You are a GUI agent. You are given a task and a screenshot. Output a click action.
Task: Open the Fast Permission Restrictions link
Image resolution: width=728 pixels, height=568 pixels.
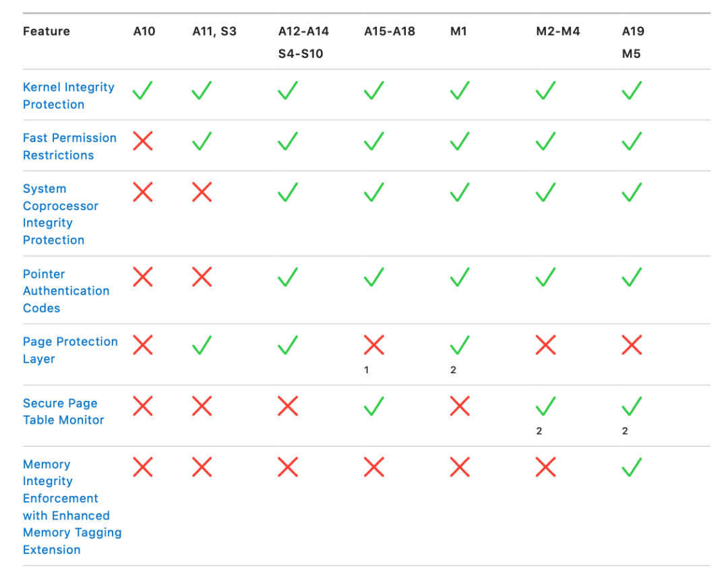coord(69,146)
